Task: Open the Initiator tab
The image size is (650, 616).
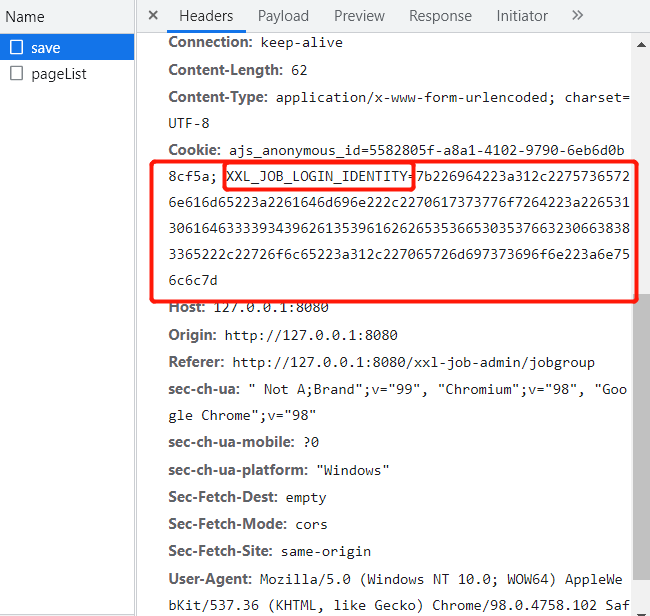Action: (x=522, y=16)
